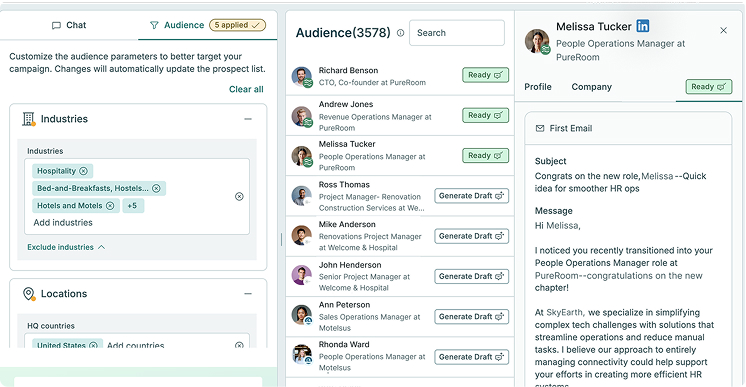Screen dimensions: 746x387
Task: Select John Henderson's avatar
Action: click(x=302, y=276)
